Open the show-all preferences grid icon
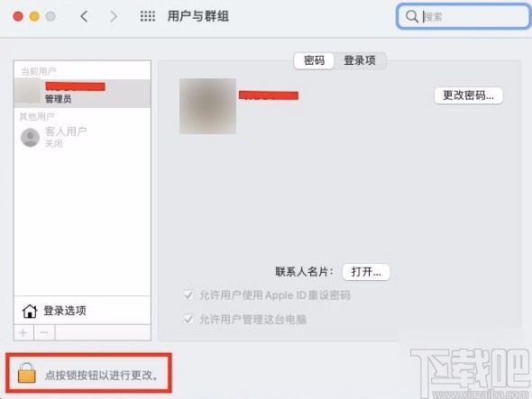 tap(148, 16)
